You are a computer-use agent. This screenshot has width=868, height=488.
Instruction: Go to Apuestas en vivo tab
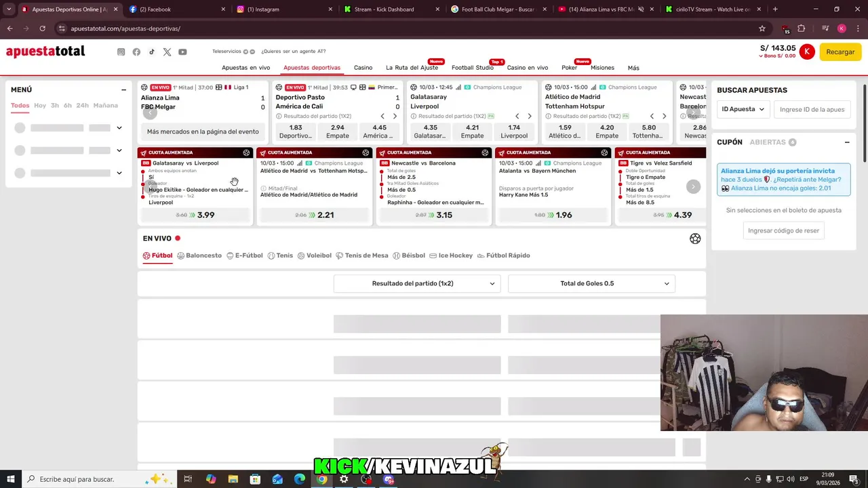point(245,68)
